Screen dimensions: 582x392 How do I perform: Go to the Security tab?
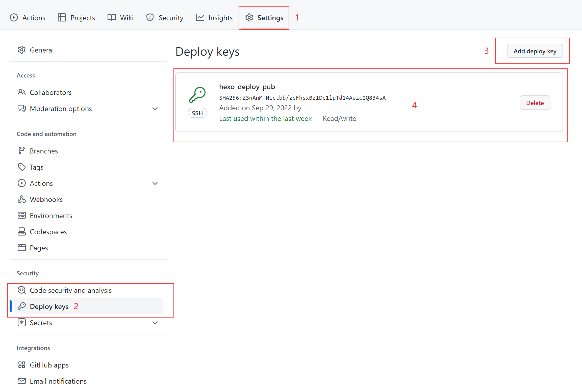(165, 18)
